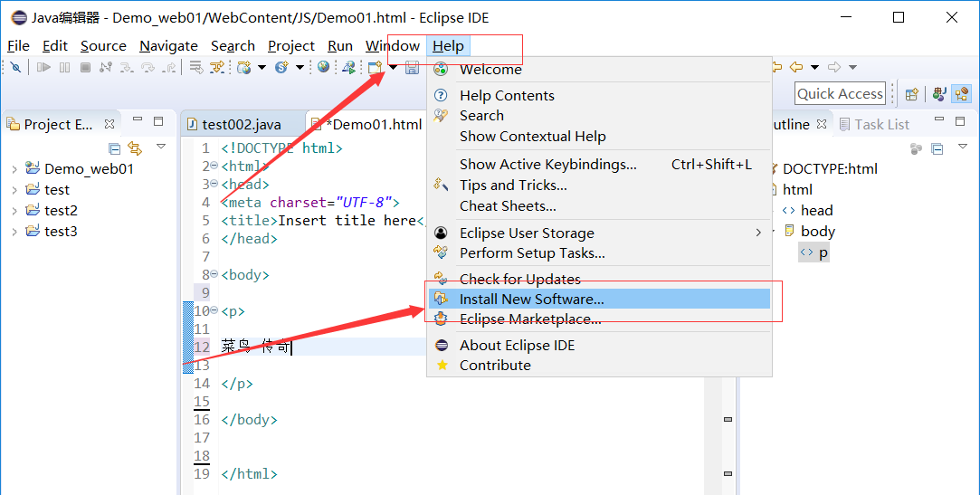Toggle Link with Editor in Project Explorer
This screenshot has width=980, height=495.
[x=135, y=148]
